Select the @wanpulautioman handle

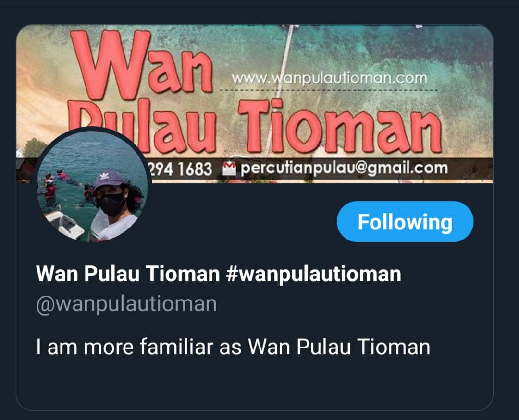click(126, 304)
